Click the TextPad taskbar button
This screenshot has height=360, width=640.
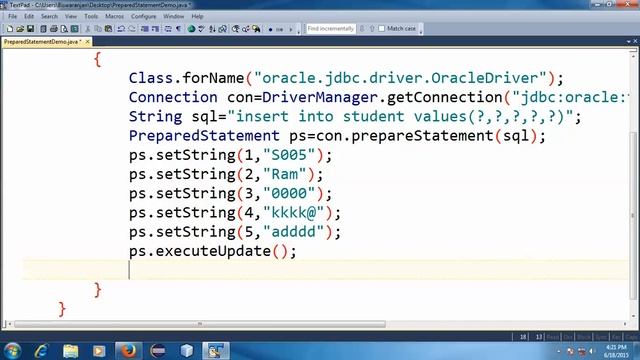click(x=216, y=351)
